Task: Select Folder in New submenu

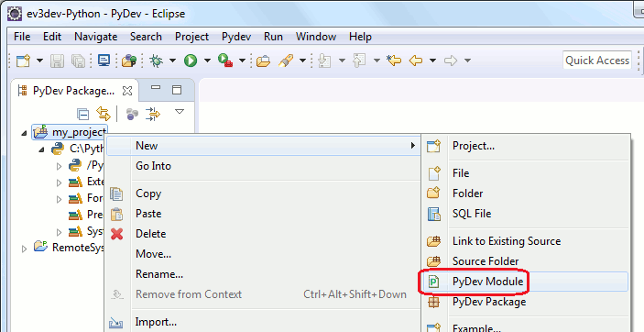Action: pyautogui.click(x=526, y=194)
